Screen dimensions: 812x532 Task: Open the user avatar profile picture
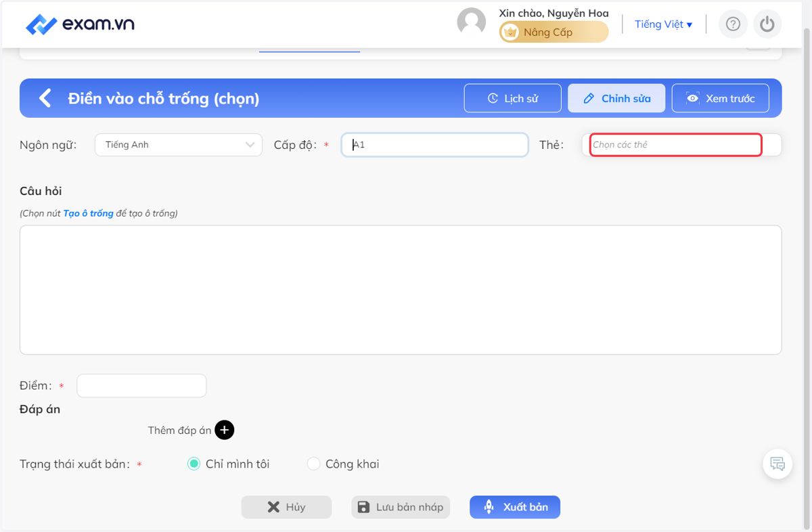tap(472, 22)
